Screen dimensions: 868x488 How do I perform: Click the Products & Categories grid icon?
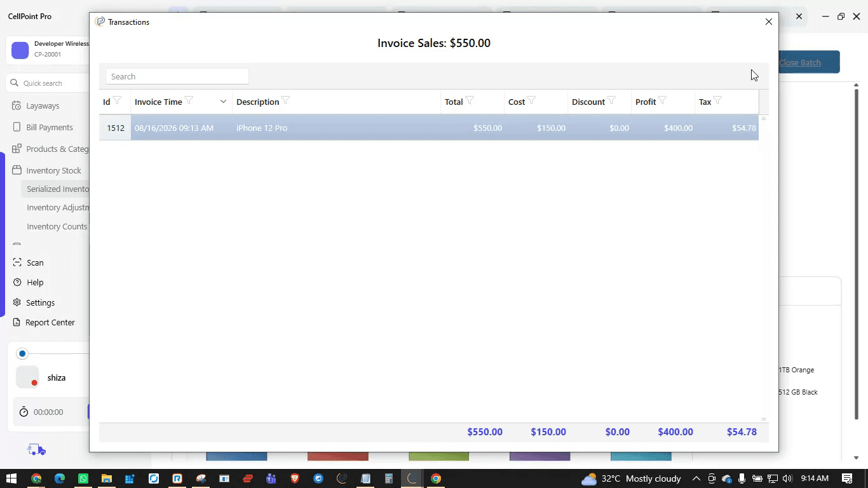[17, 149]
